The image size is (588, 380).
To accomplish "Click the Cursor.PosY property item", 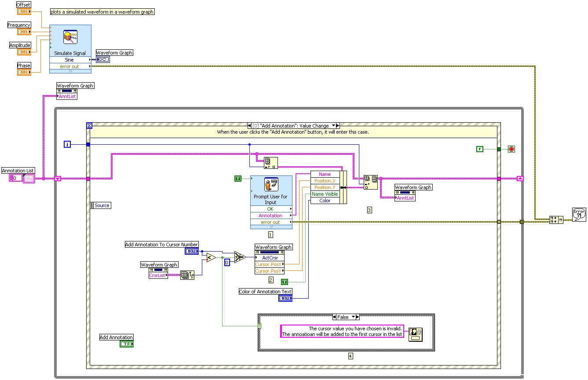I will [x=270, y=271].
